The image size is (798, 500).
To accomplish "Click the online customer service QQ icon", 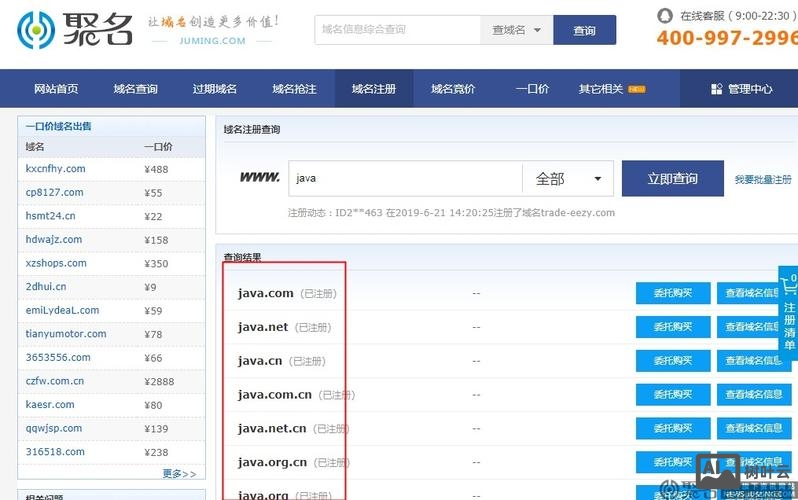I will pyautogui.click(x=665, y=16).
